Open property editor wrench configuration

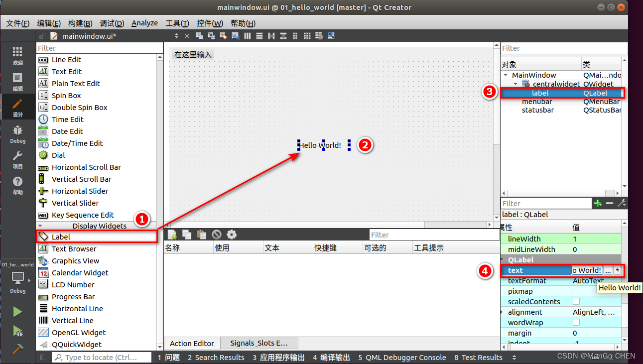click(x=621, y=203)
